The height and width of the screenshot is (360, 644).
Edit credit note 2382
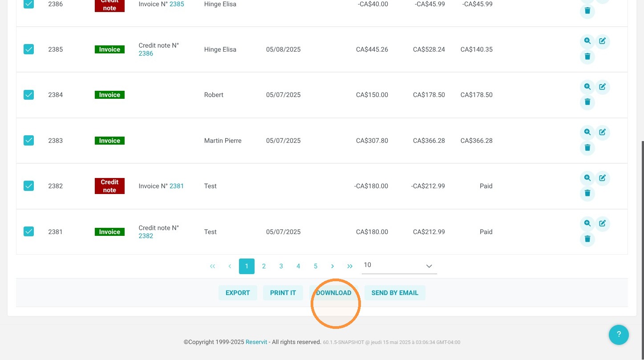[x=603, y=178]
